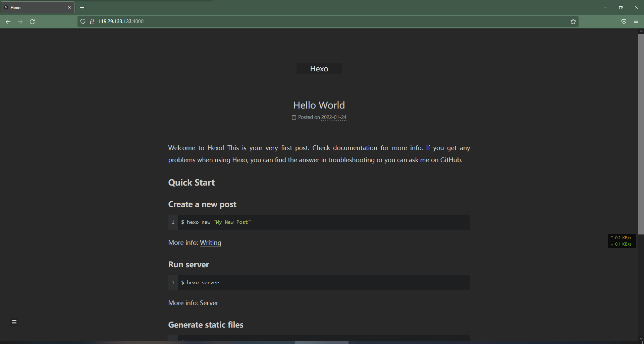Image resolution: width=644 pixels, height=344 pixels.
Task: Minimize the browser window
Action: 605,7
